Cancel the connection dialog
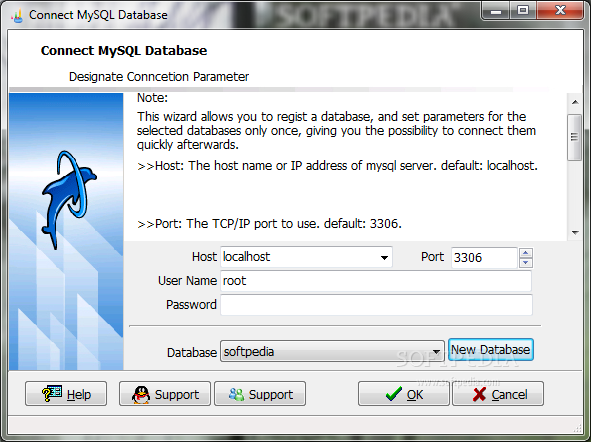The image size is (591, 442). coord(498,394)
